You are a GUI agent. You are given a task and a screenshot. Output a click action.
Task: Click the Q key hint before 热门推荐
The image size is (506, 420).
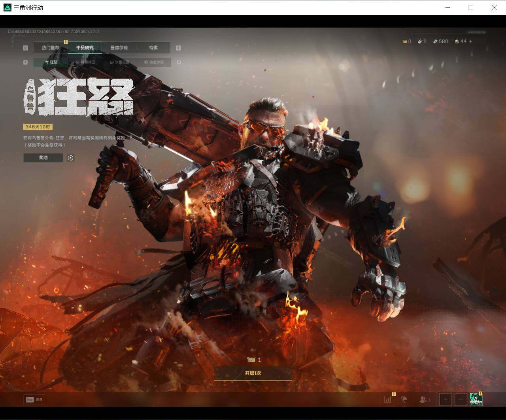coord(25,48)
